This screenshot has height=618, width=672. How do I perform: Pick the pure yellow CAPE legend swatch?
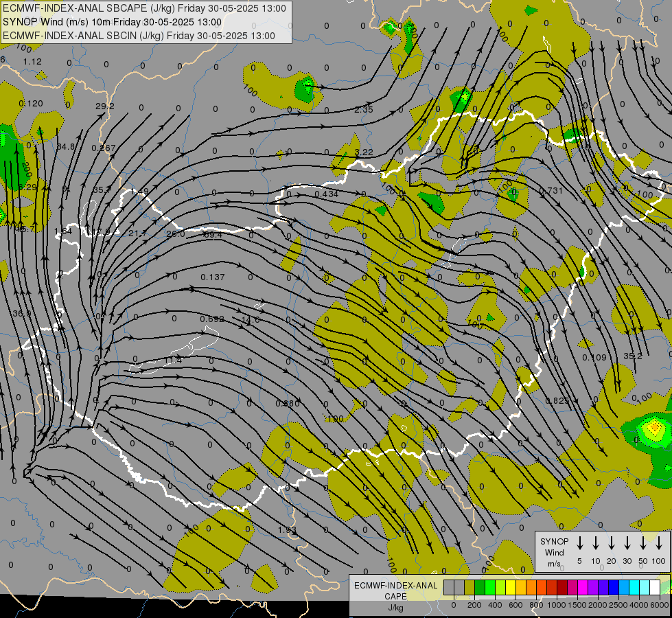click(x=511, y=588)
